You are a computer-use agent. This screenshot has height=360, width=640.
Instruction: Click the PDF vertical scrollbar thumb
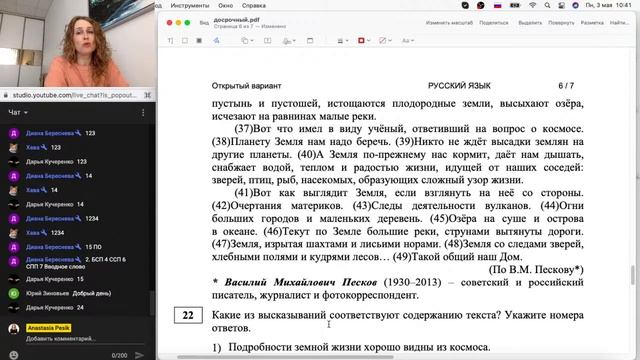point(633,274)
